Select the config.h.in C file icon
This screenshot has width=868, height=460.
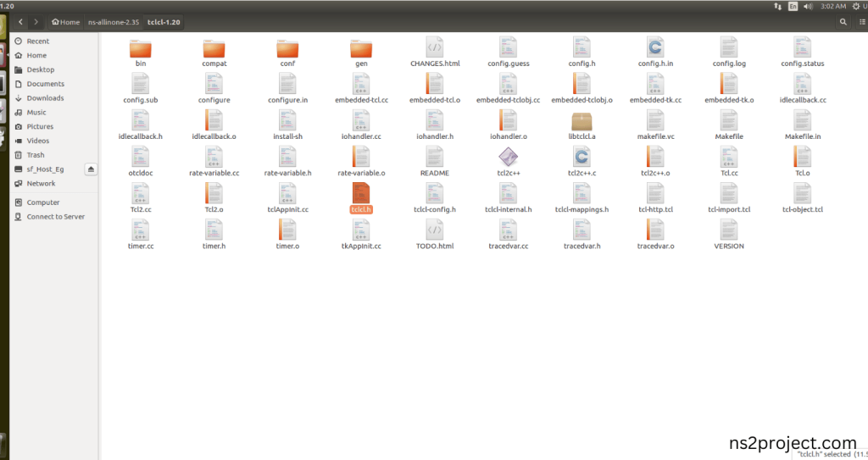tap(655, 47)
